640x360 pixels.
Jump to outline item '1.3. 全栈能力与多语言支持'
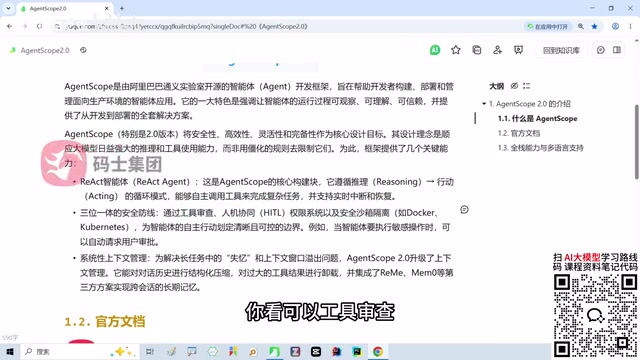(540, 148)
